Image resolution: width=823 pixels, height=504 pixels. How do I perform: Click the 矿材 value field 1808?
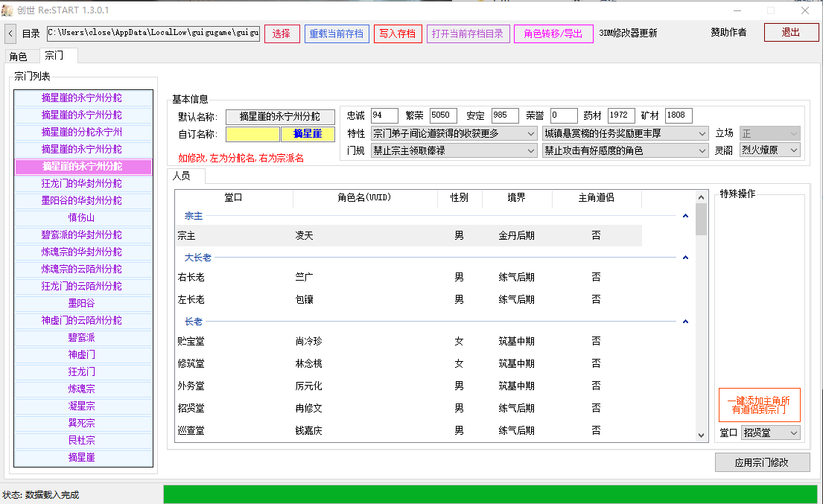(679, 115)
